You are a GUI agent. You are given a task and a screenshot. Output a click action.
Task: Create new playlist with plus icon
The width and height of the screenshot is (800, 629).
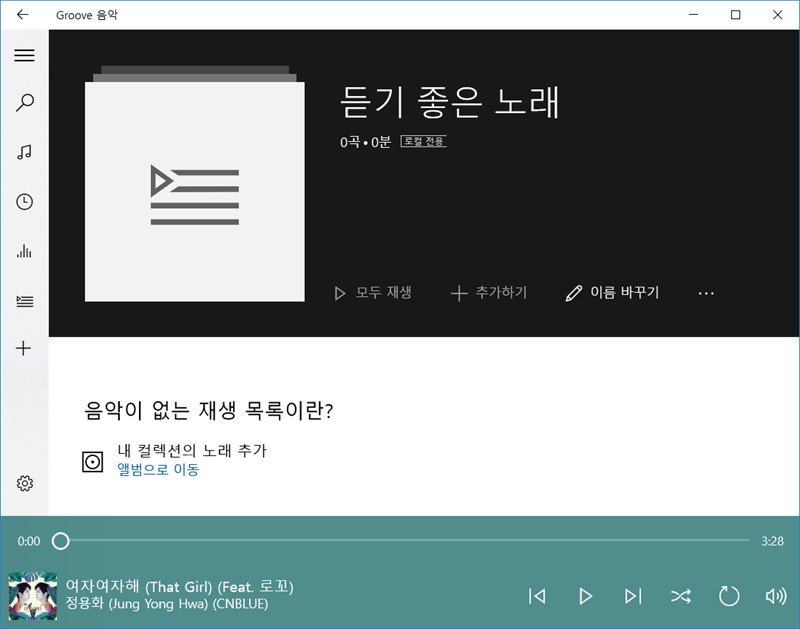[x=23, y=348]
